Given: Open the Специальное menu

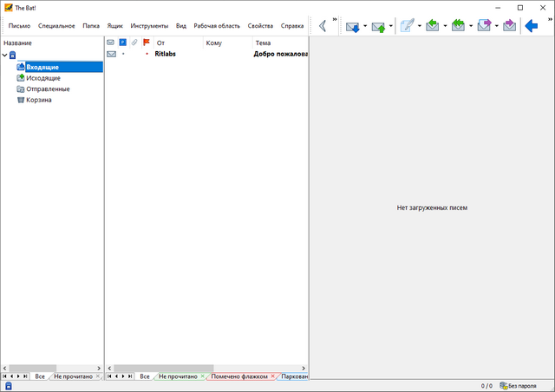Looking at the screenshot, I should [56, 26].
